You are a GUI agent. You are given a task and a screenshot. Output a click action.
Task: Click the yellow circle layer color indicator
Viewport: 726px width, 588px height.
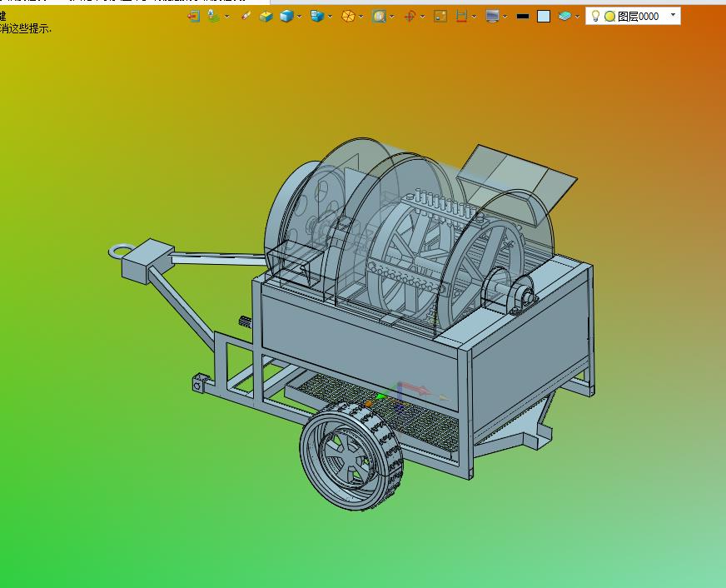pos(609,17)
